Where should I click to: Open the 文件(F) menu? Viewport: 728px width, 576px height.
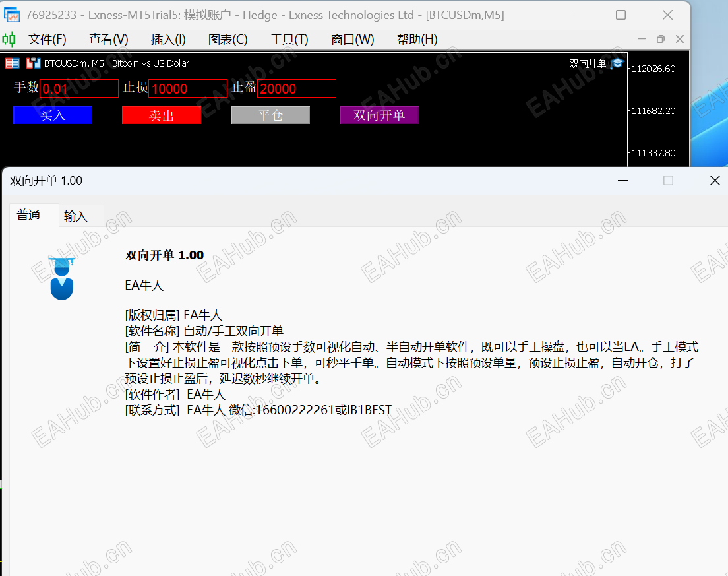pyautogui.click(x=47, y=39)
